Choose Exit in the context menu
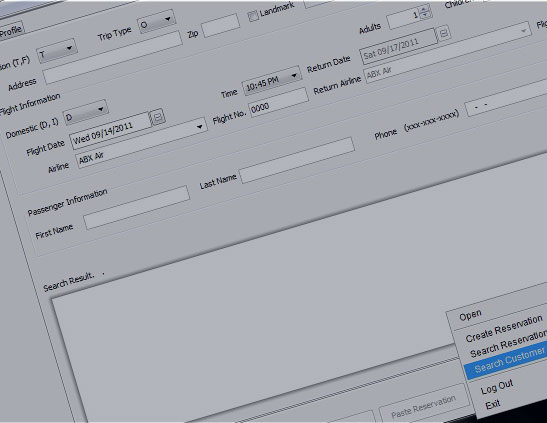547x423 pixels. click(493, 405)
